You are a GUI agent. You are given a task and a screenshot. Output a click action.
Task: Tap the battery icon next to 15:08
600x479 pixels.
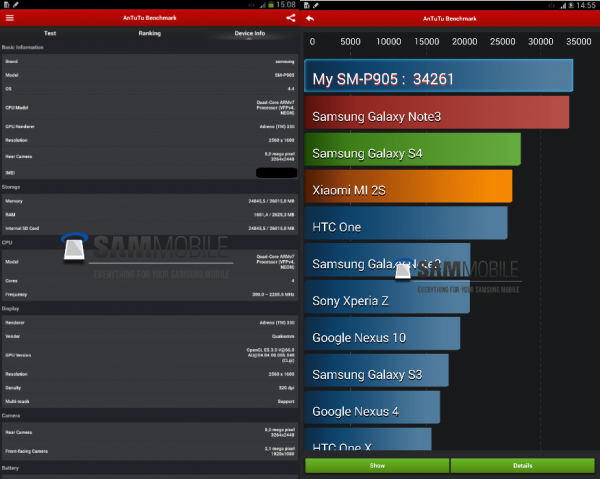point(271,5)
